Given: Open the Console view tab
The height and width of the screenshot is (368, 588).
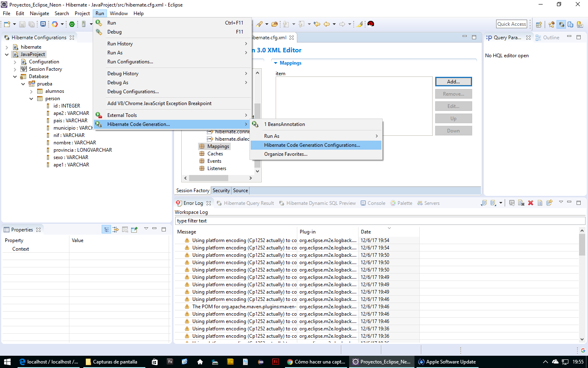Looking at the screenshot, I should [373, 203].
